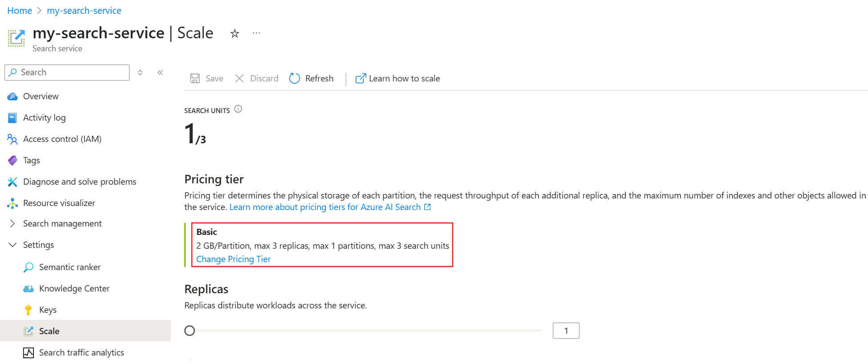Open Overview in the sidebar
Viewport: 868px width, 364px height.
pos(41,96)
